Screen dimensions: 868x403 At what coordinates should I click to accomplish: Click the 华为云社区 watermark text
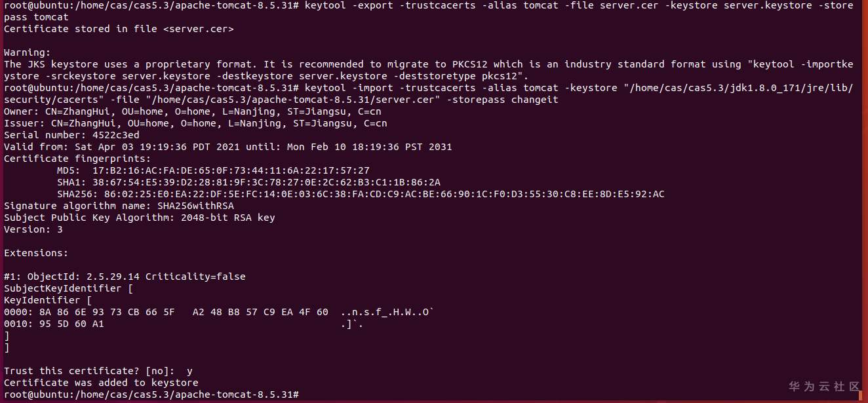(x=823, y=386)
